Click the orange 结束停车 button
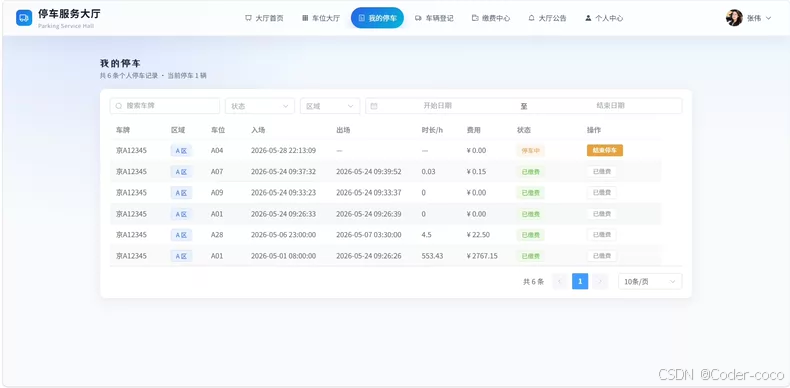 (x=605, y=150)
